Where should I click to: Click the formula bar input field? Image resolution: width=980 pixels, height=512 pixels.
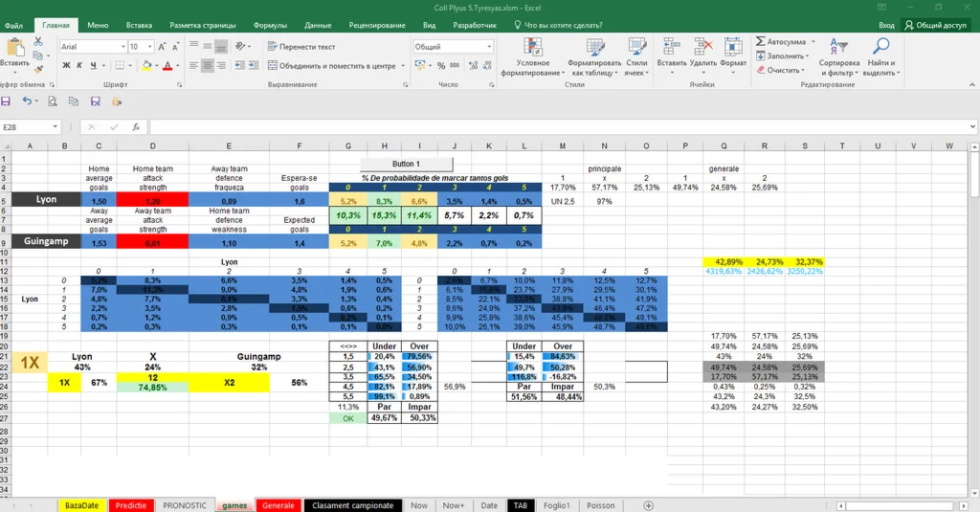[x=559, y=127]
